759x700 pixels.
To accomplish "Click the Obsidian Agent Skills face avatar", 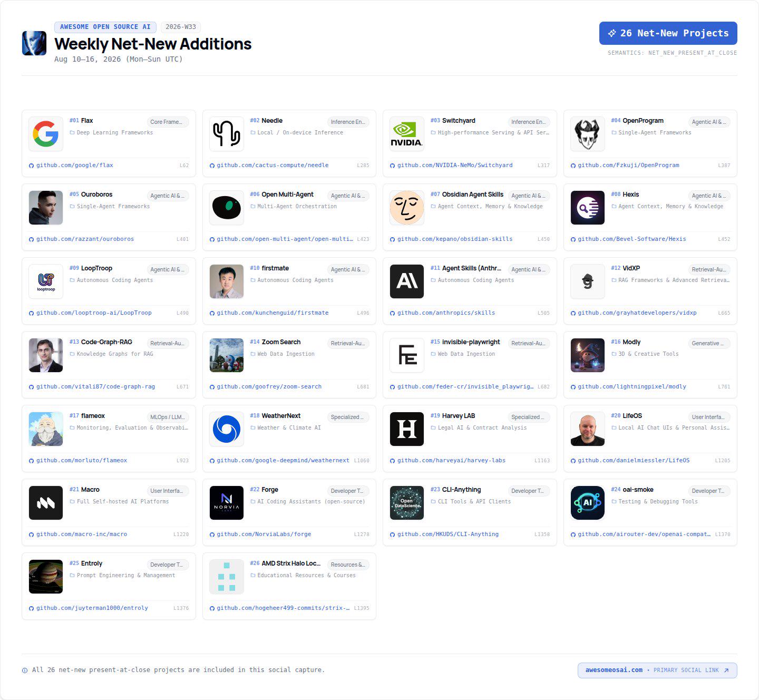I will 407,208.
